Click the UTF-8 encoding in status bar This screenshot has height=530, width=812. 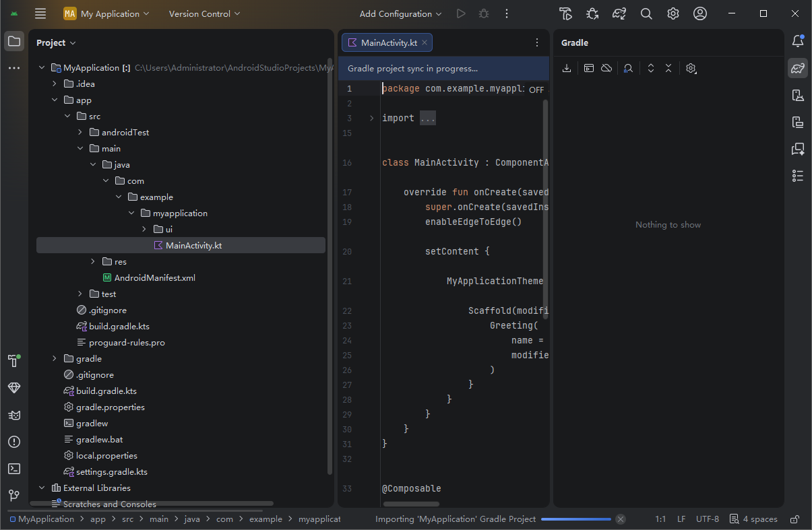tap(708, 519)
